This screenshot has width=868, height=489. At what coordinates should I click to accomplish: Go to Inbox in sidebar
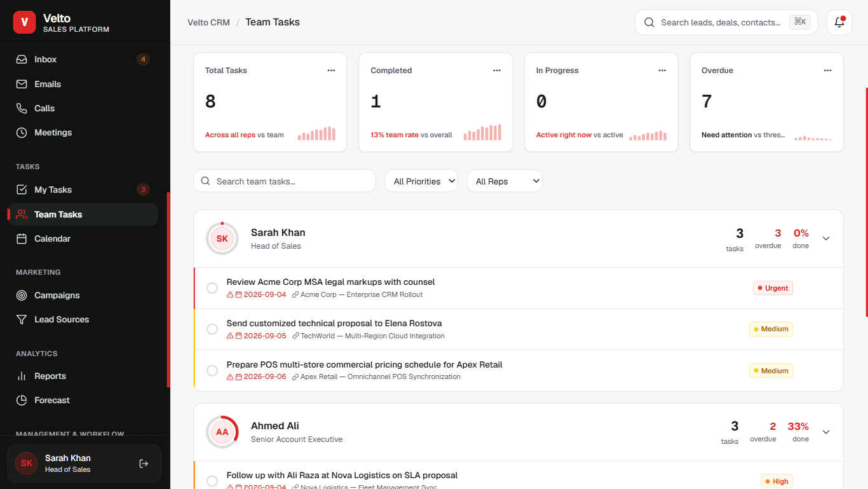click(83, 59)
